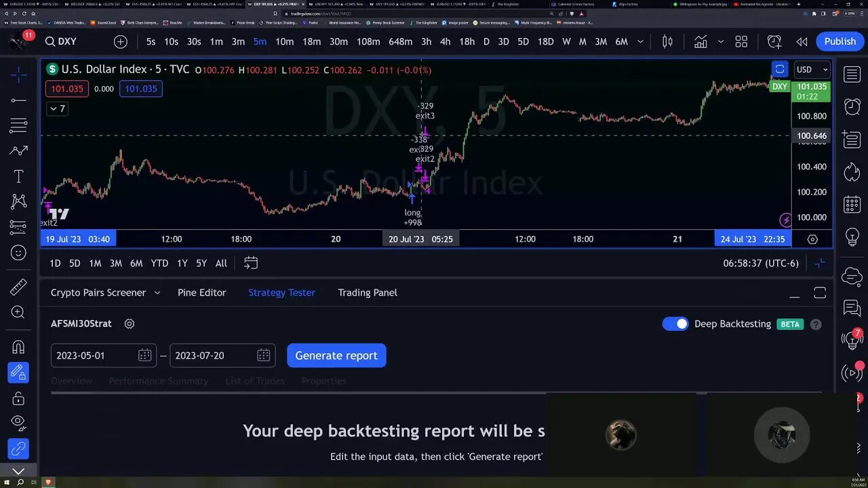Viewport: 868px width, 488px height.
Task: Open the Crypto Pairs Screener tab
Action: pos(98,293)
